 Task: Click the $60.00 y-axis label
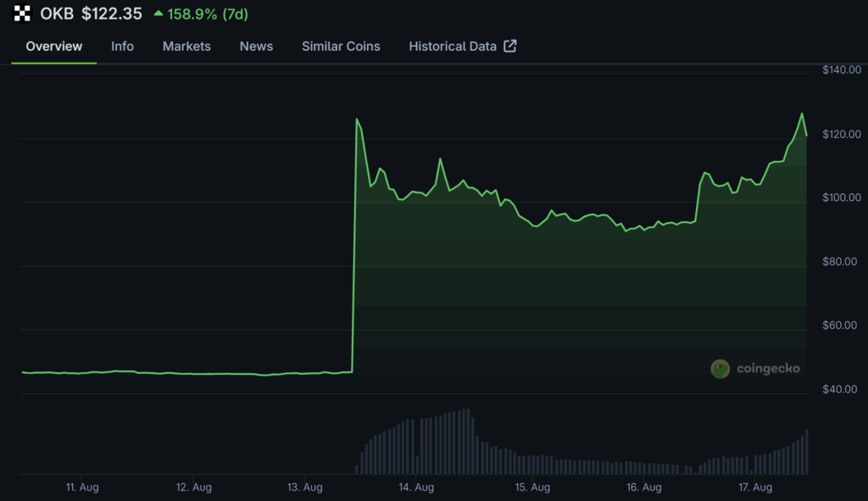pyautogui.click(x=840, y=325)
